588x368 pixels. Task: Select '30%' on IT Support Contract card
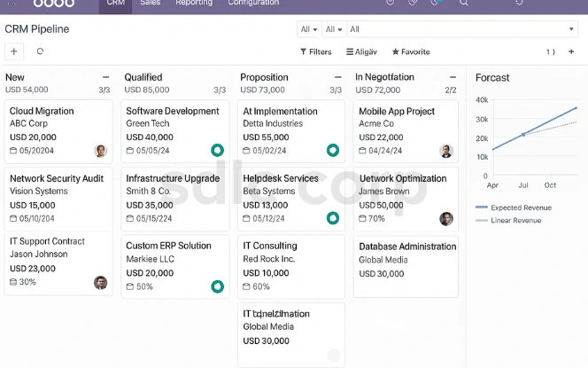pyautogui.click(x=27, y=282)
